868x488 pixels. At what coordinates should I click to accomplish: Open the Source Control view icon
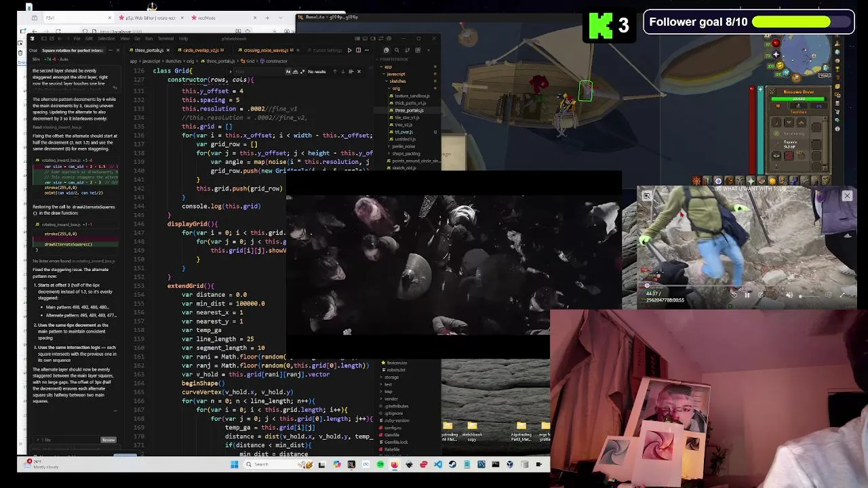click(x=408, y=50)
